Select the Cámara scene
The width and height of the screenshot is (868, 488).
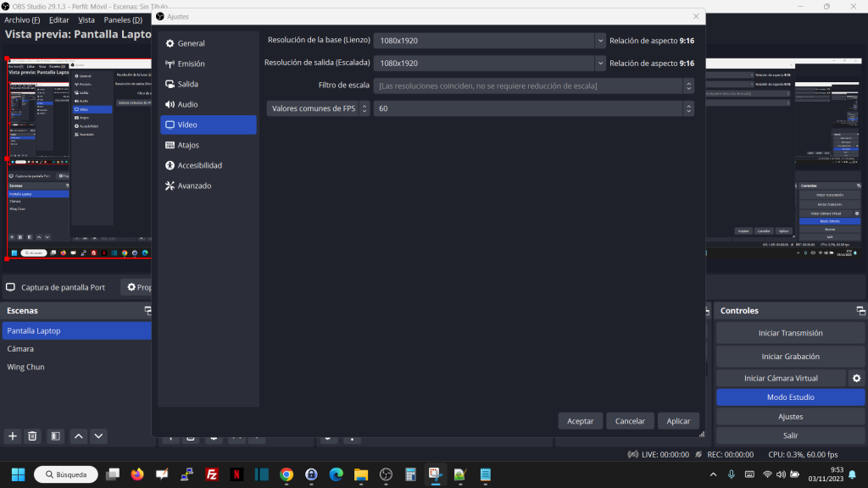77,348
